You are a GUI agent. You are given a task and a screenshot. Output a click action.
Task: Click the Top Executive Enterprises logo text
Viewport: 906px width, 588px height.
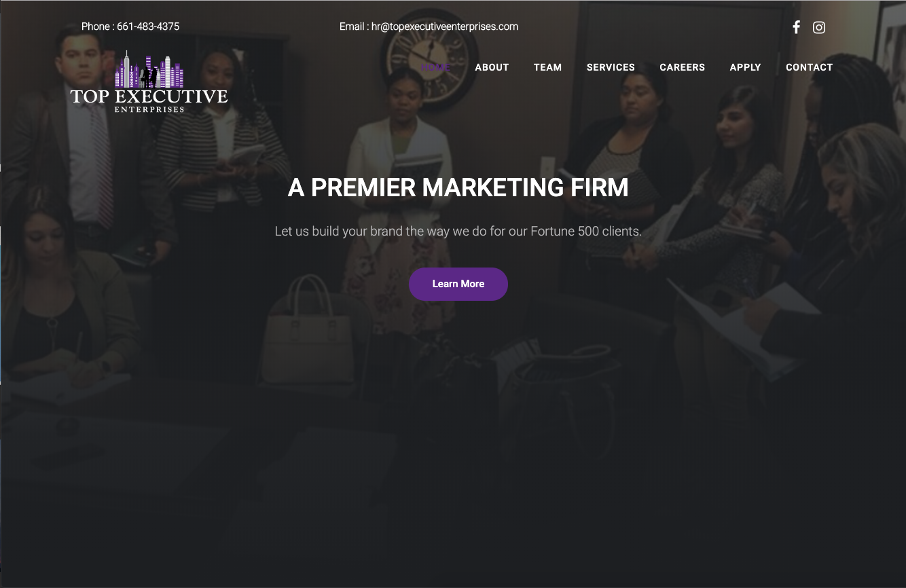(149, 100)
